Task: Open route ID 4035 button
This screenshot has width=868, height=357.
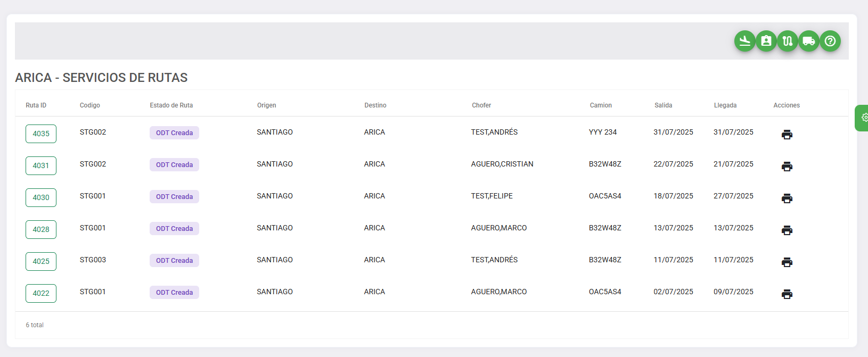Action: (41, 134)
